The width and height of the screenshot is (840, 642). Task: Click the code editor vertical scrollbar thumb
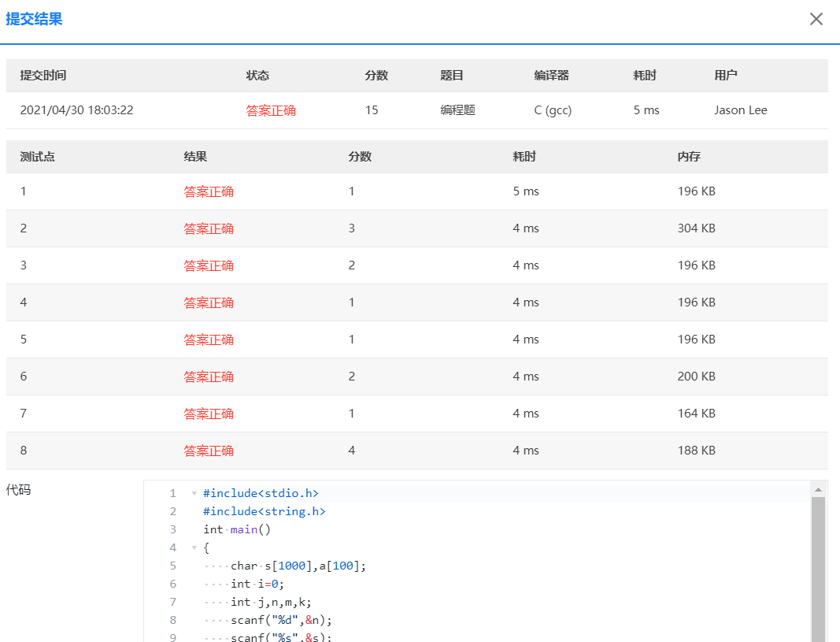(818, 567)
